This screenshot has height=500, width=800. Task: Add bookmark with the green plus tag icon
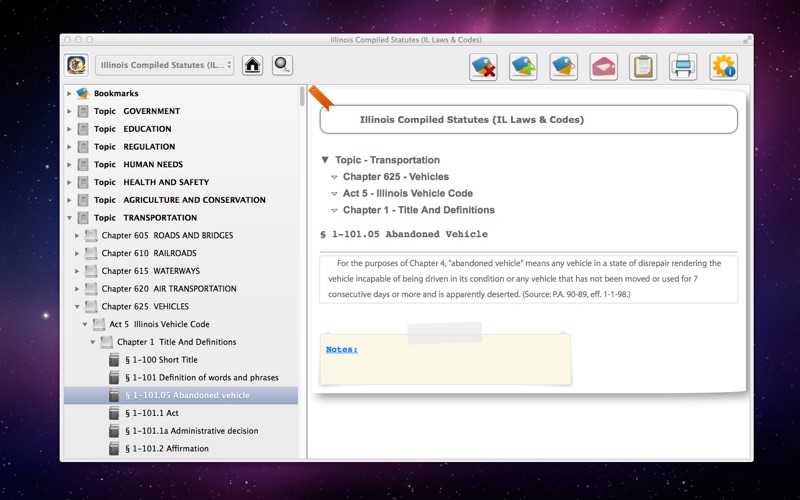coord(523,67)
